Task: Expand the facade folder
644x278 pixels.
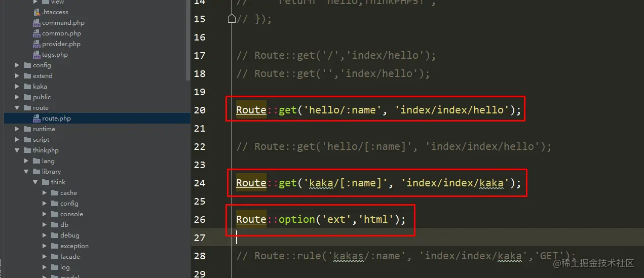Action: point(45,257)
